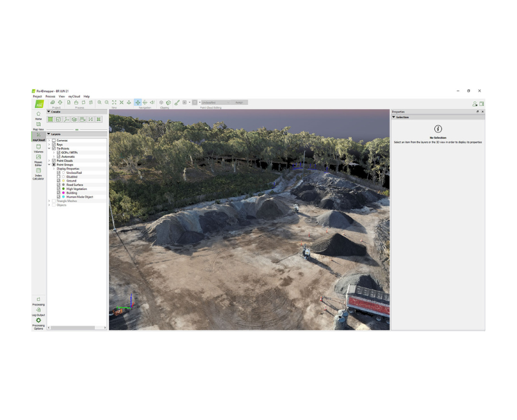The width and height of the screenshot is (517, 420).
Task: Open the Help menu
Action: [x=87, y=96]
